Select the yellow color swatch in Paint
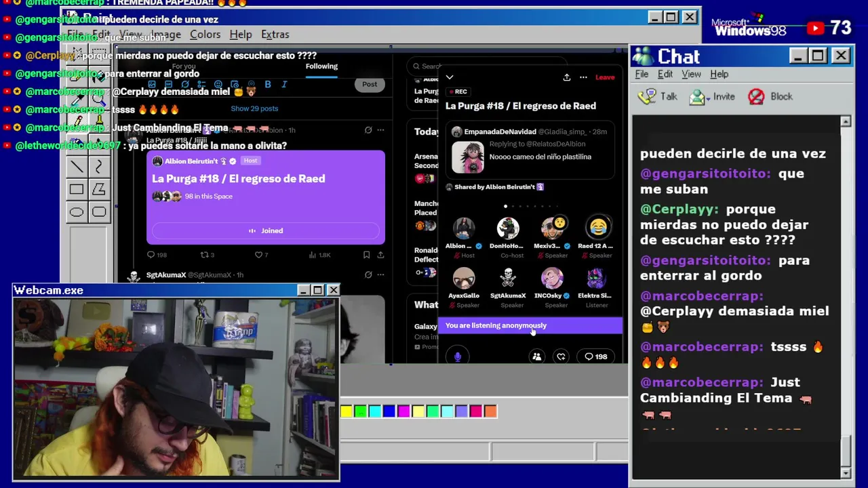Viewport: 868px width, 488px height. [347, 411]
